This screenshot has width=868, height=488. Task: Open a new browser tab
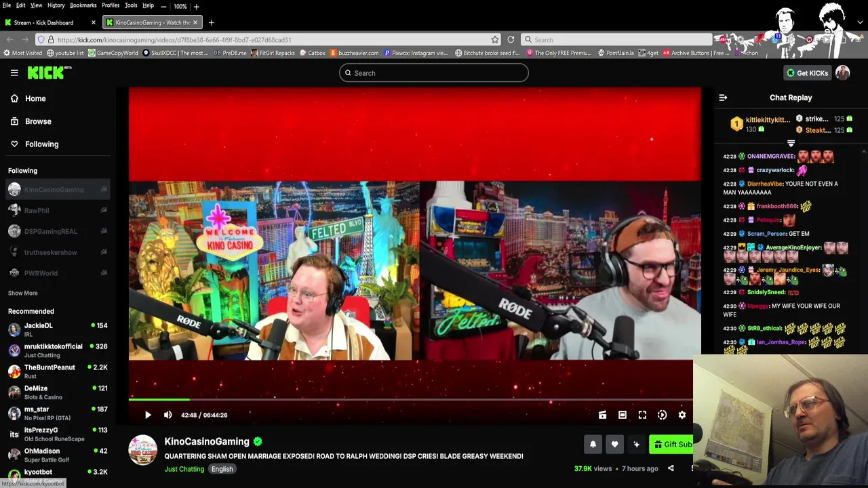point(211,22)
